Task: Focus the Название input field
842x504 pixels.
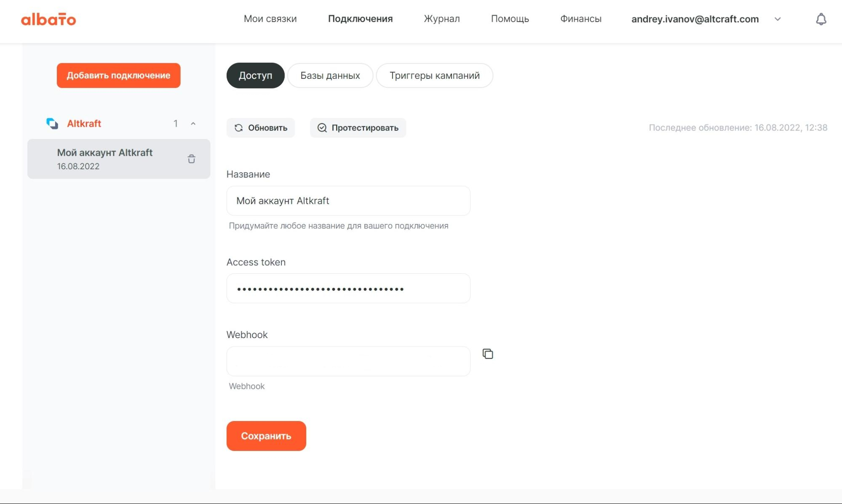Action: coord(348,201)
